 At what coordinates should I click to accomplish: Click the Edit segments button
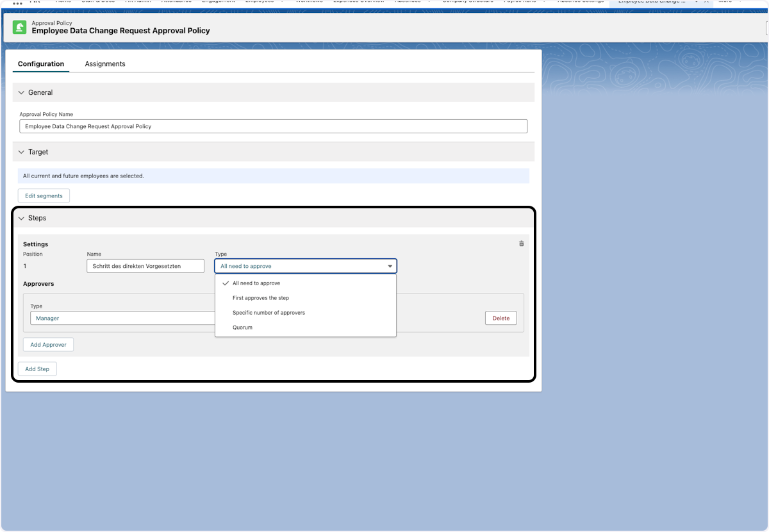(x=44, y=195)
